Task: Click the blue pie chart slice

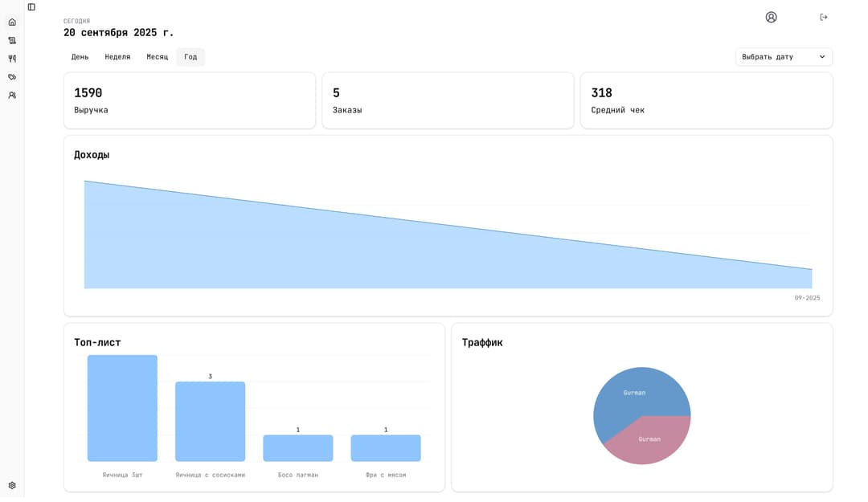Action: point(630,397)
